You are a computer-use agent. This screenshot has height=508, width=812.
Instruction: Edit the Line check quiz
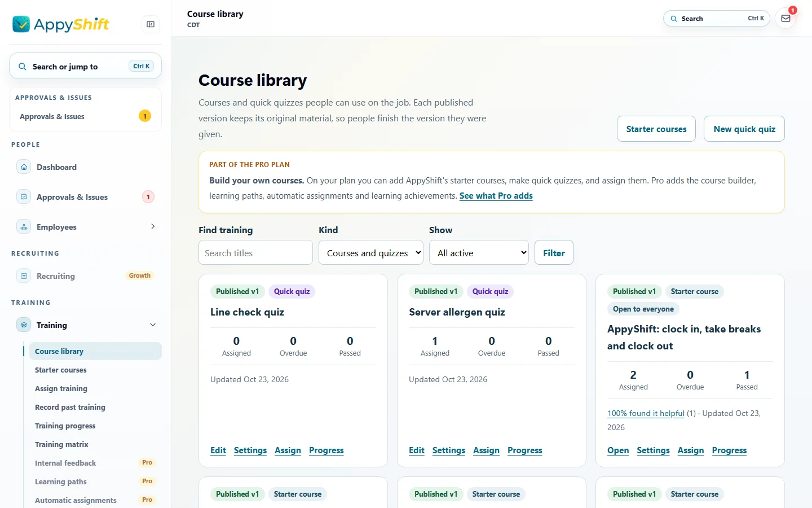coord(218,450)
